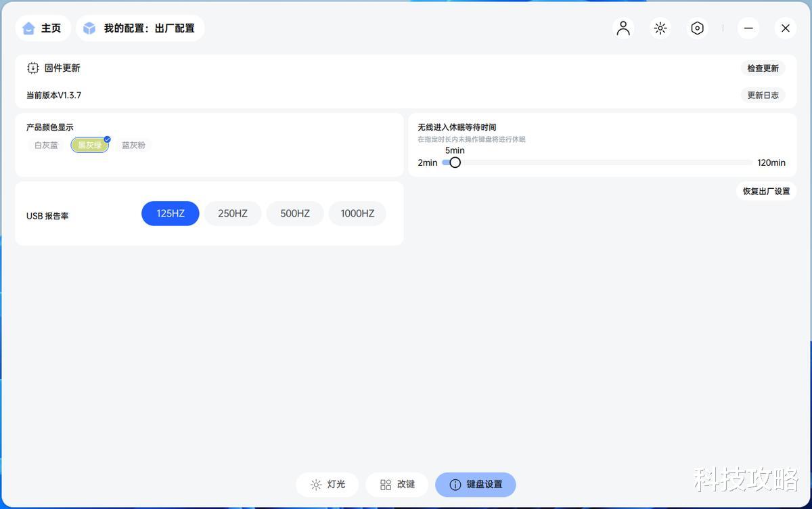
Task: Click the 120min maximum label
Action: click(771, 162)
